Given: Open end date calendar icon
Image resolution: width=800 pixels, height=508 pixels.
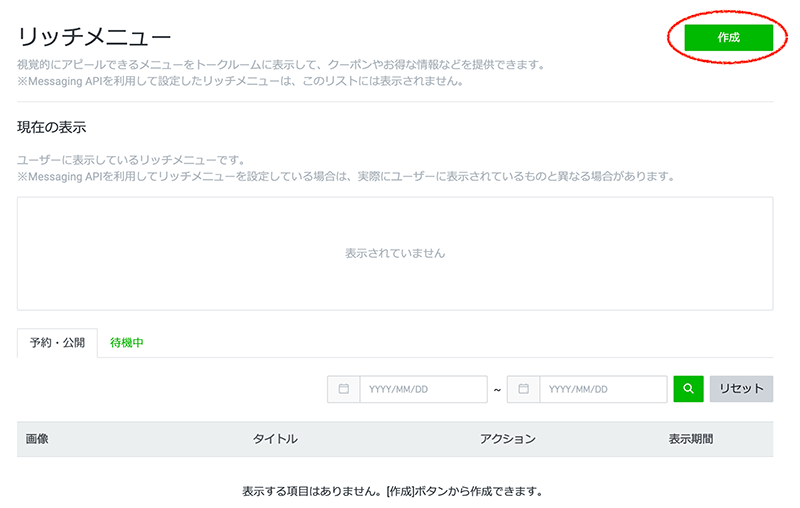Looking at the screenshot, I should point(523,389).
